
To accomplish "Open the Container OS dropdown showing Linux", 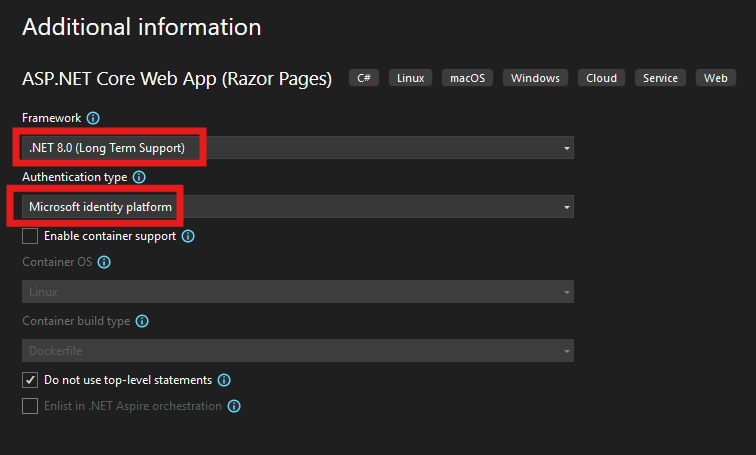I will (x=297, y=292).
